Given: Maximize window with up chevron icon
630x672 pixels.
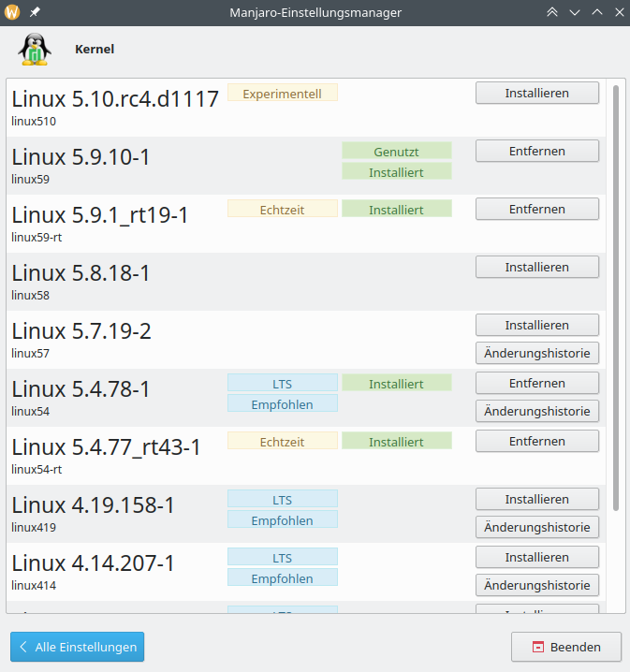Looking at the screenshot, I should (597, 12).
